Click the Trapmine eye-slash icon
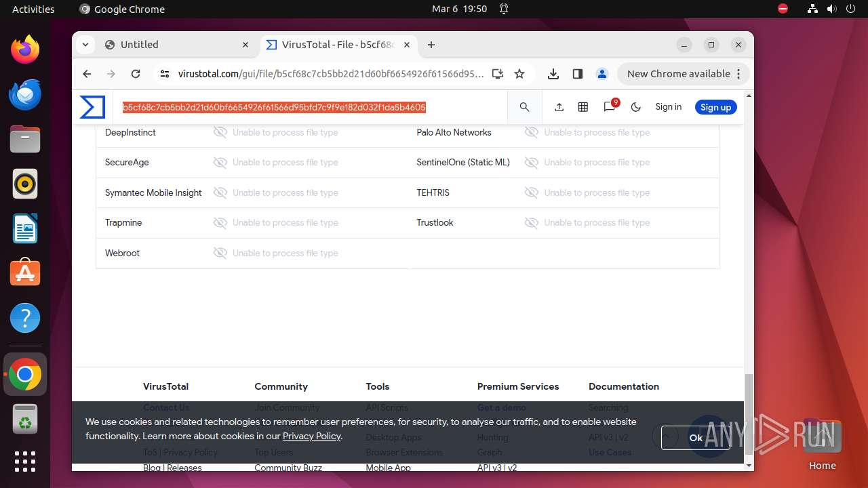 tap(220, 222)
